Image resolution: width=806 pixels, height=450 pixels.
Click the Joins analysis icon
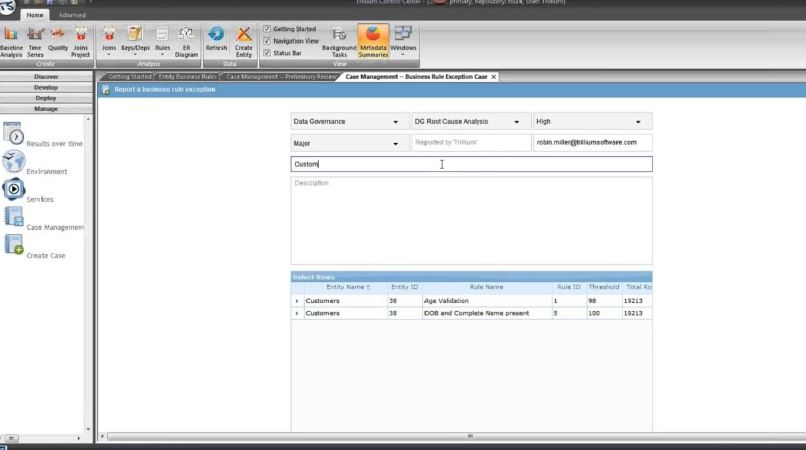click(109, 39)
